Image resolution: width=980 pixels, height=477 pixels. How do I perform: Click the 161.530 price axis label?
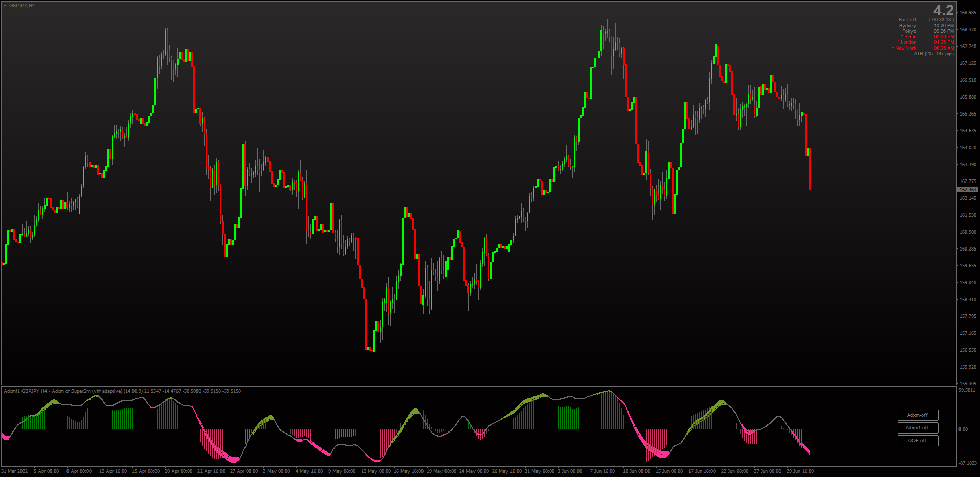[968, 215]
